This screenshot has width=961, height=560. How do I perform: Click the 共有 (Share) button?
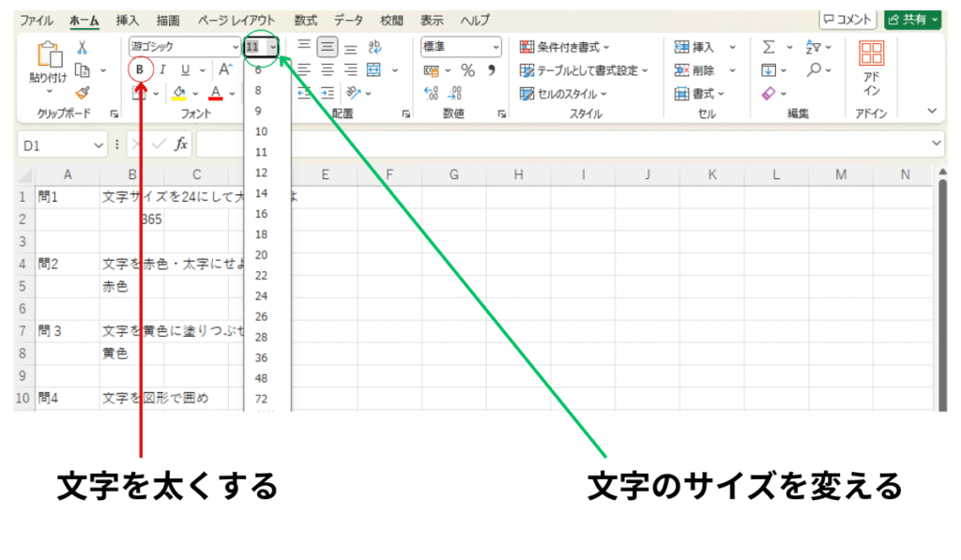tap(912, 20)
